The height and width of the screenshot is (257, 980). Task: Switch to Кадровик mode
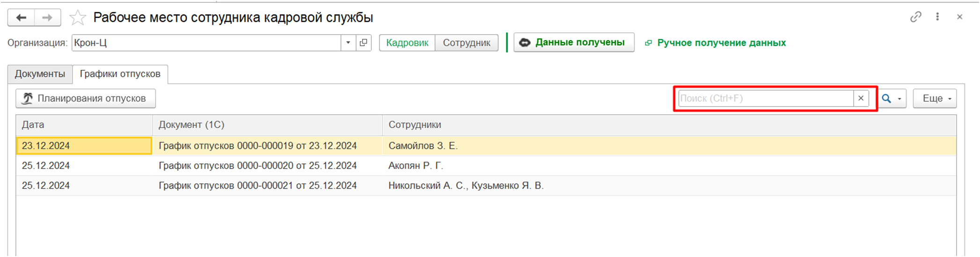(x=407, y=43)
